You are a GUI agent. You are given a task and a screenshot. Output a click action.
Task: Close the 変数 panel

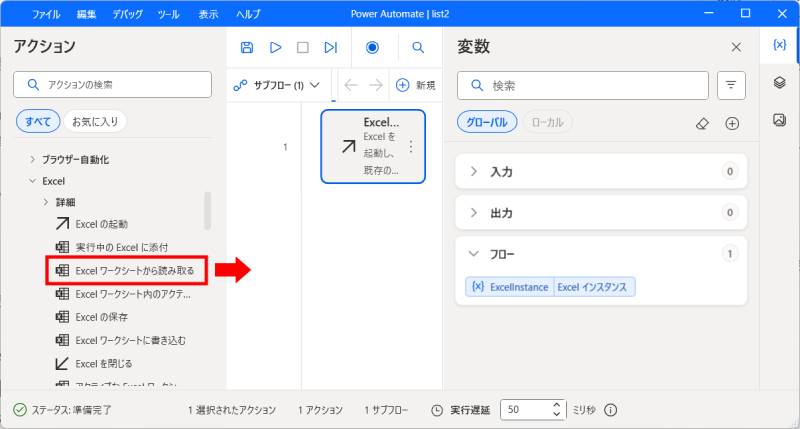click(x=736, y=47)
